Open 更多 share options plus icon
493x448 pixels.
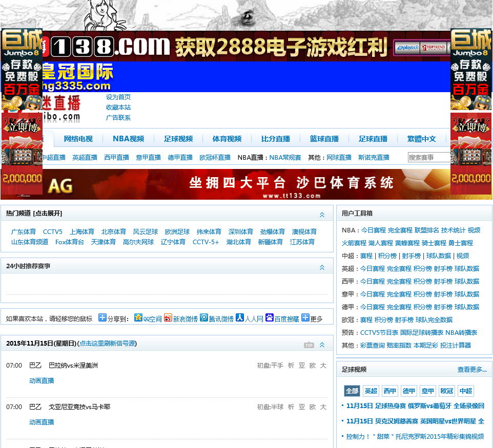pyautogui.click(x=305, y=317)
